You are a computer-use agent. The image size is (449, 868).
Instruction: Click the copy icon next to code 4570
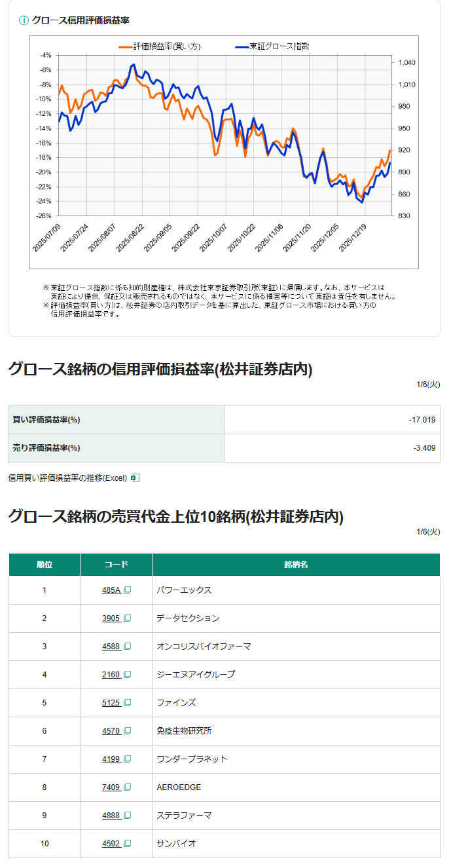128,731
